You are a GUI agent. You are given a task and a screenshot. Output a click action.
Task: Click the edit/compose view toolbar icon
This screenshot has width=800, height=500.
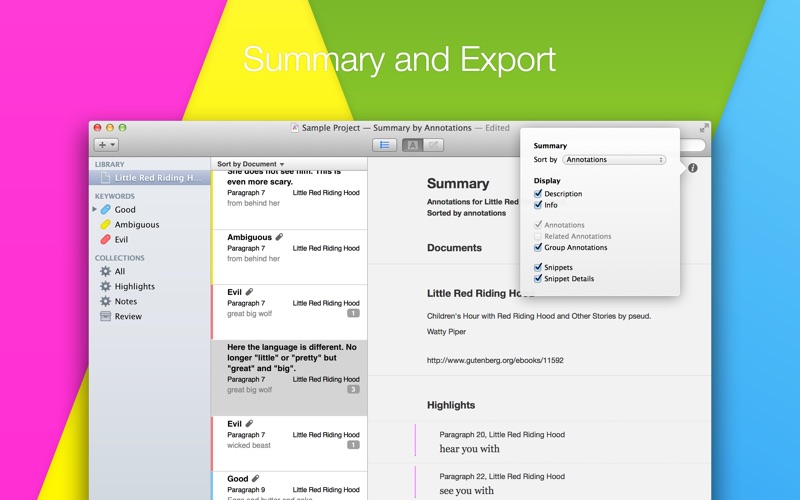(x=433, y=145)
